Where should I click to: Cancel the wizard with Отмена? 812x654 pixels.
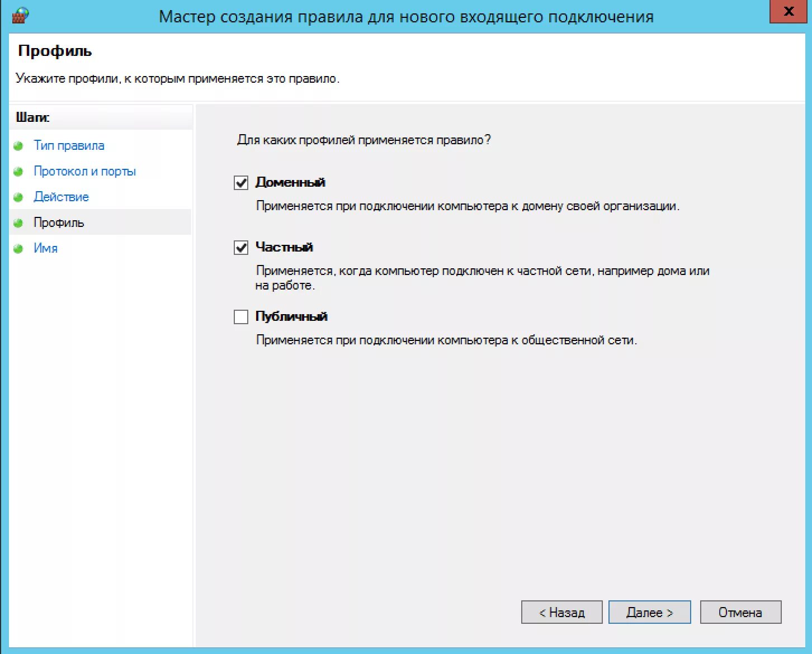pyautogui.click(x=740, y=613)
